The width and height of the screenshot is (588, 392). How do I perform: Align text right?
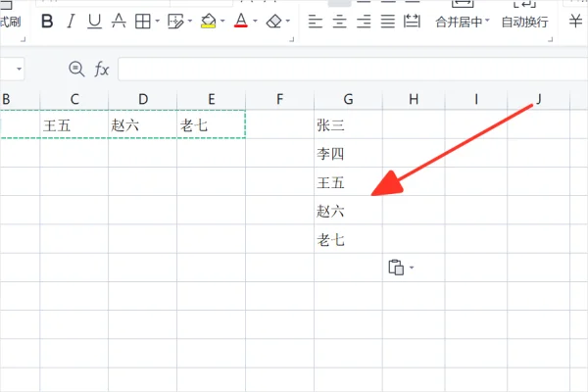pyautogui.click(x=364, y=22)
